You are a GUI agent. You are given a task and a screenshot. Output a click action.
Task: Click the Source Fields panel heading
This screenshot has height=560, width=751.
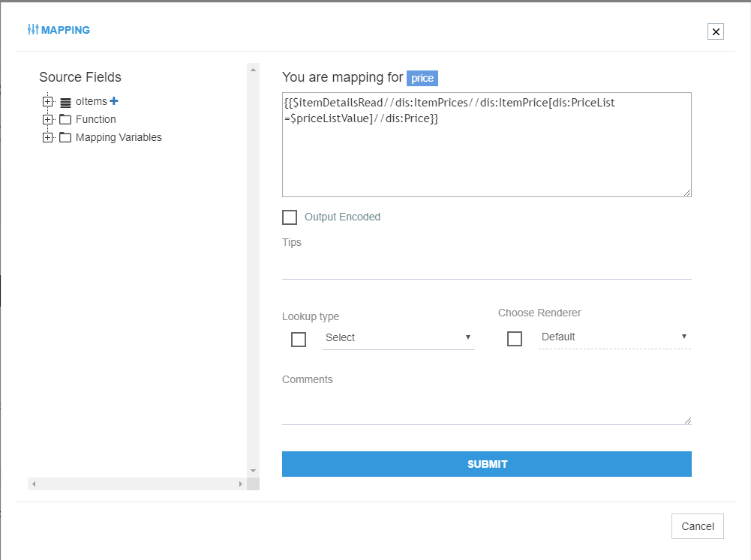(x=80, y=76)
